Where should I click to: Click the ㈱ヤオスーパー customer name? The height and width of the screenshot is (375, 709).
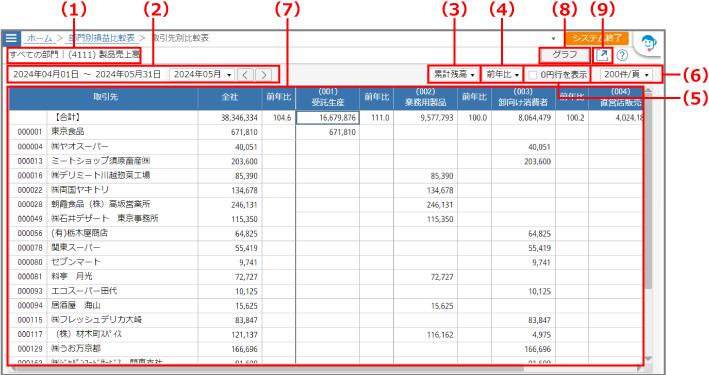click(80, 147)
